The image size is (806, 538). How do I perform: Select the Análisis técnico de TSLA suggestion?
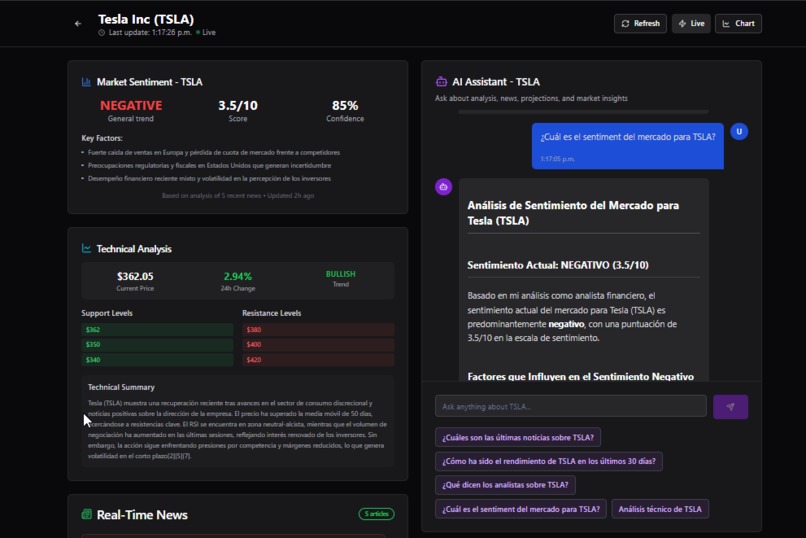tap(660, 509)
